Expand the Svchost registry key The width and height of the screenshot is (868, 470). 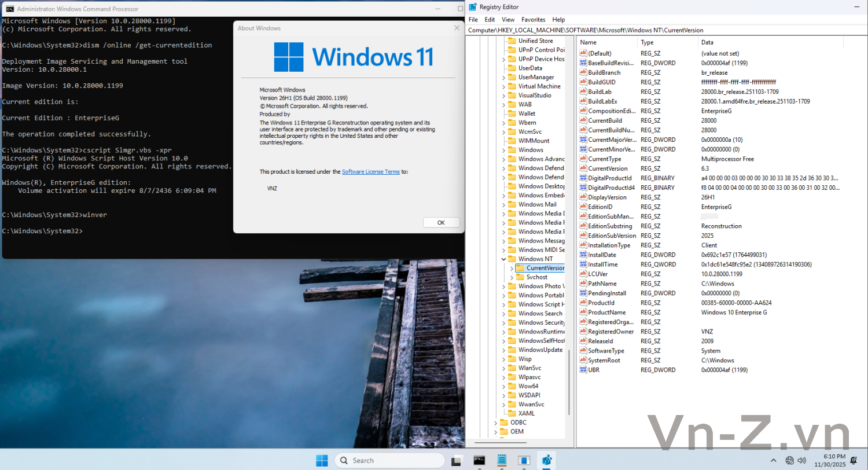point(512,277)
